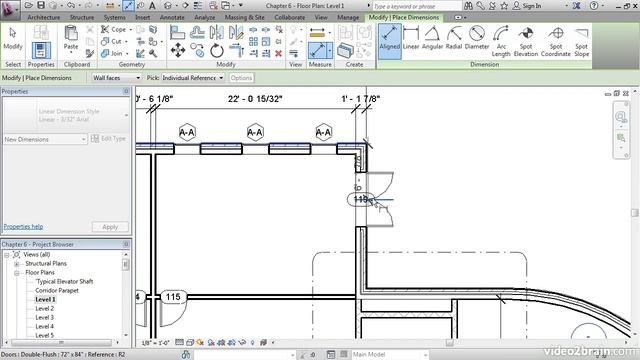The height and width of the screenshot is (360, 640).
Task: Click the Modify arrow tool
Action: [x=13, y=38]
